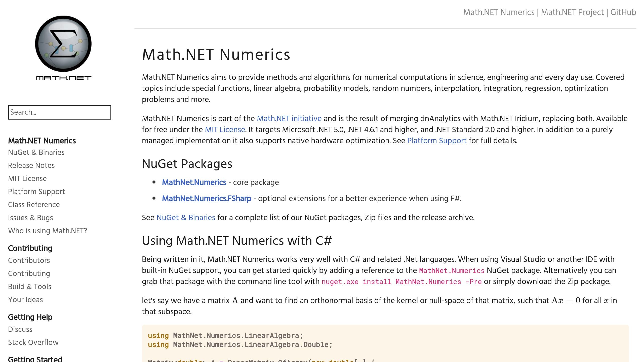Viewport: 644px width, 362px height.
Task: Open Contributing link under Contributing heading
Action: click(29, 274)
